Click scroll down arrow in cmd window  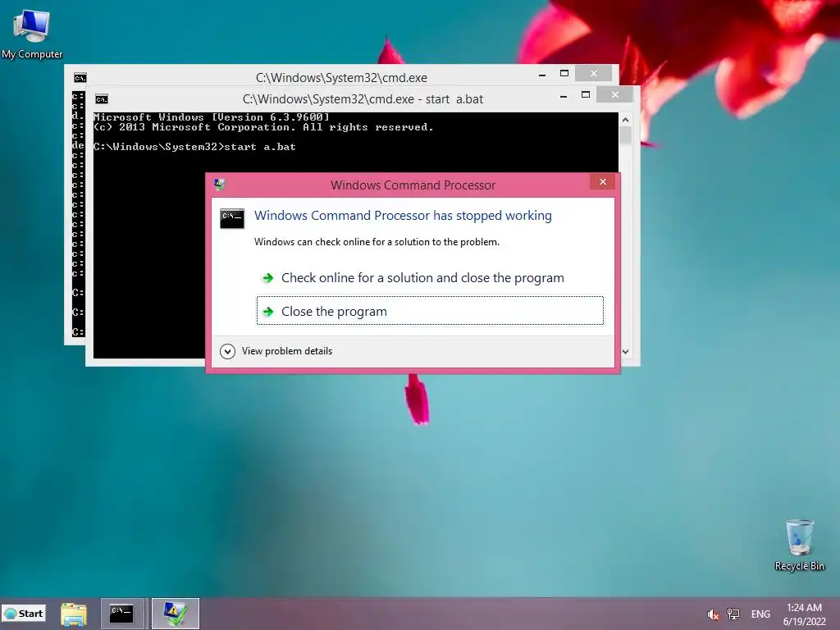pyautogui.click(x=625, y=352)
